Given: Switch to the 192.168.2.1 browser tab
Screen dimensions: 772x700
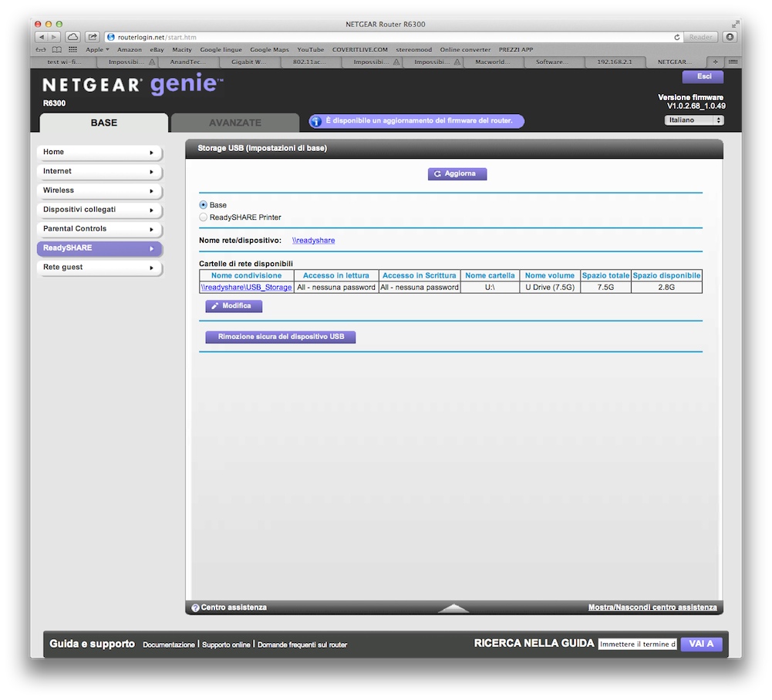Looking at the screenshot, I should pos(615,62).
